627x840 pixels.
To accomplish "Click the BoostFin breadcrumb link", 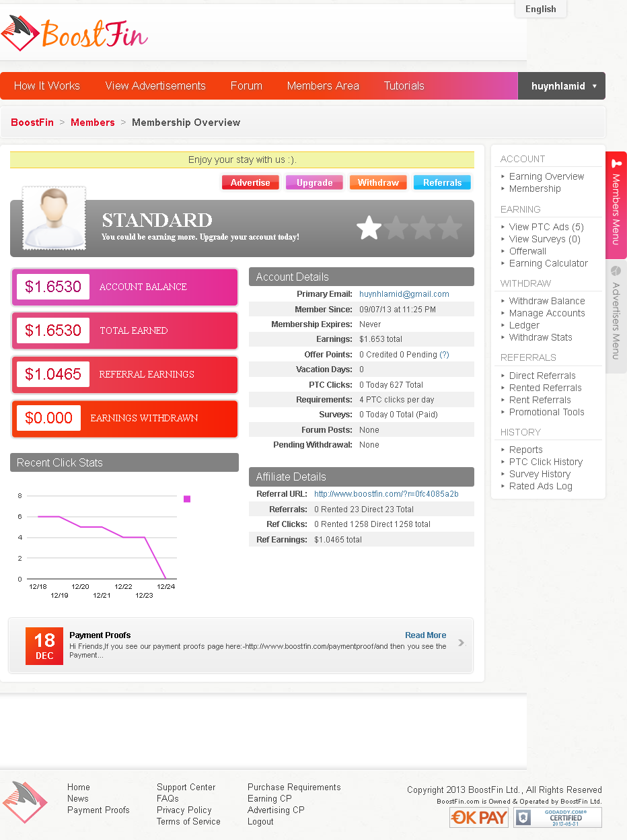I will (x=32, y=123).
